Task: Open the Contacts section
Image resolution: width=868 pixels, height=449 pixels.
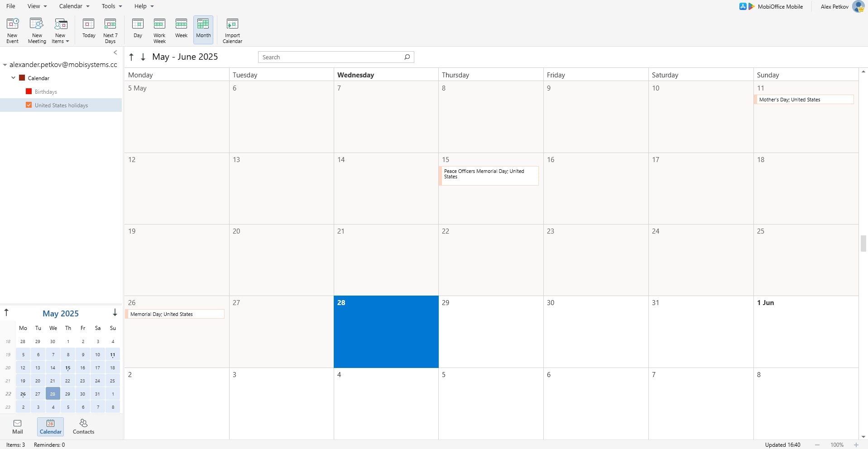Action: [83, 426]
